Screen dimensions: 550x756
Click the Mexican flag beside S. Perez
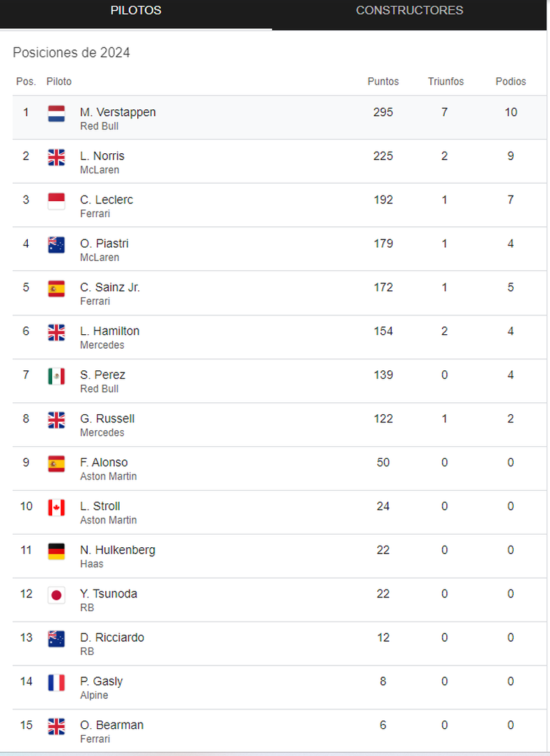56,376
